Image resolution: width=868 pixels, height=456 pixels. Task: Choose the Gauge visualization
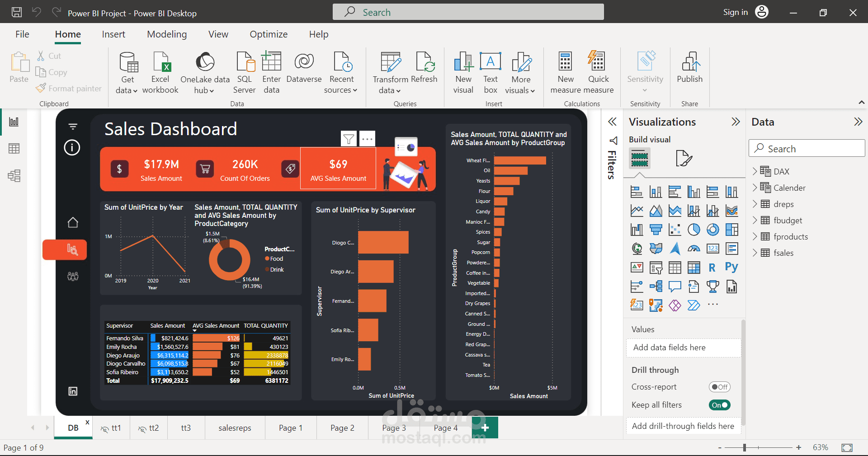[x=694, y=249]
